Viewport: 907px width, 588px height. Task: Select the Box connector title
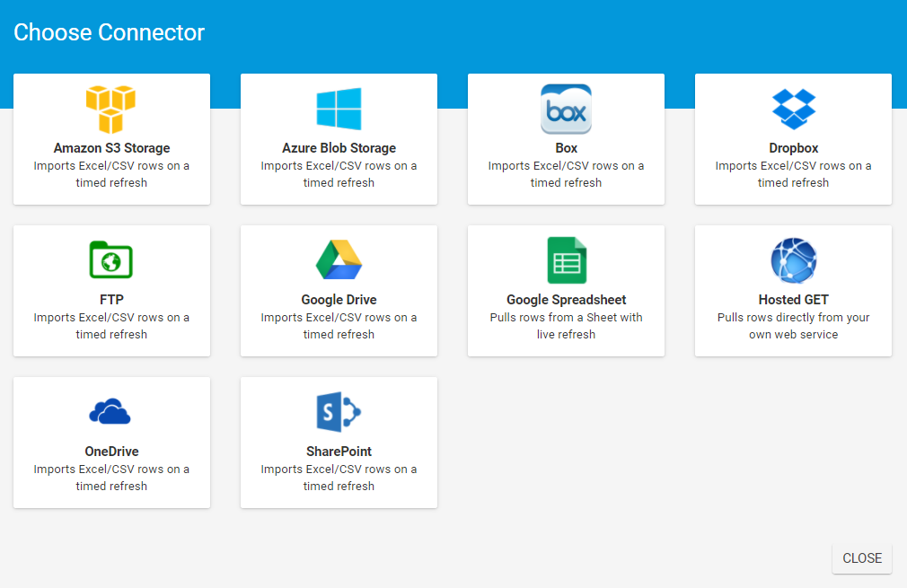(x=567, y=148)
